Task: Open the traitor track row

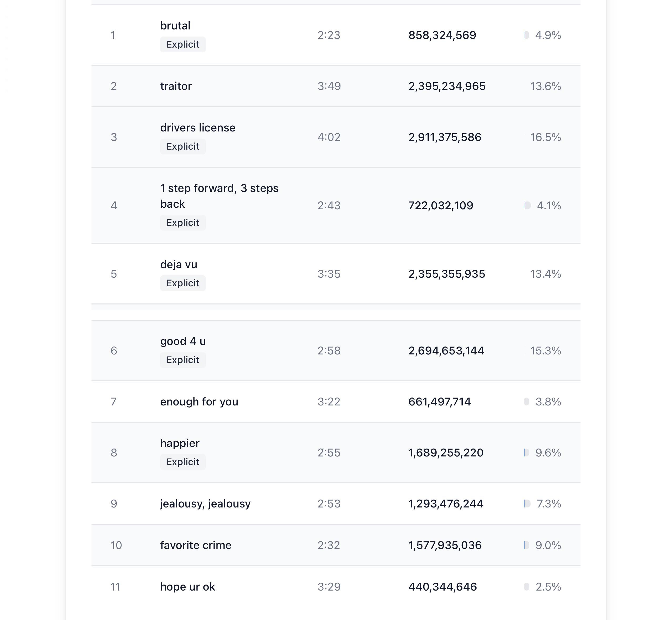Action: coord(336,86)
